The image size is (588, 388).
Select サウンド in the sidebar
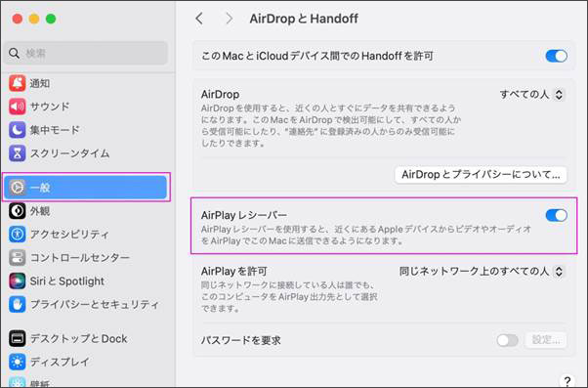click(86, 107)
